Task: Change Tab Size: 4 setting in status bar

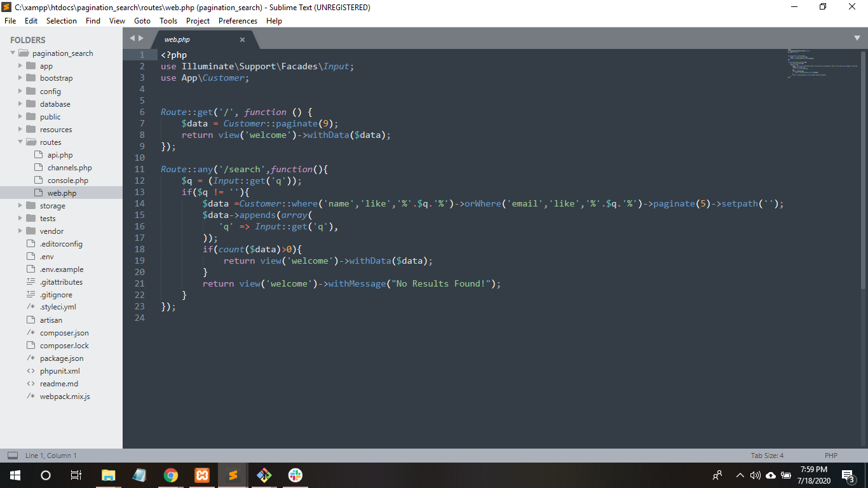Action: [x=767, y=456]
